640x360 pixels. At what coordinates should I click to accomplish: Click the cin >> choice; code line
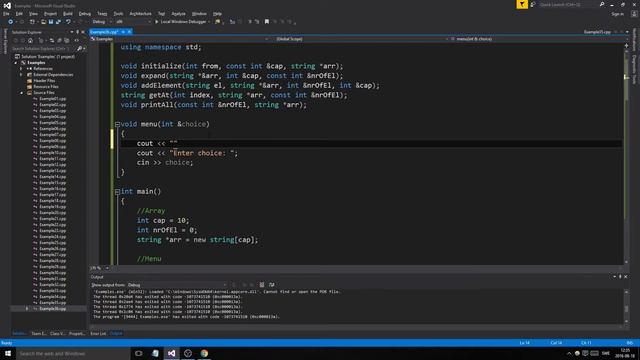point(165,162)
